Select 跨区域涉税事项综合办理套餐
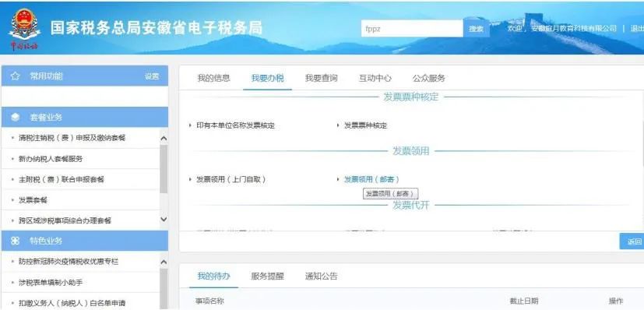This screenshot has width=644, height=310. (65, 220)
